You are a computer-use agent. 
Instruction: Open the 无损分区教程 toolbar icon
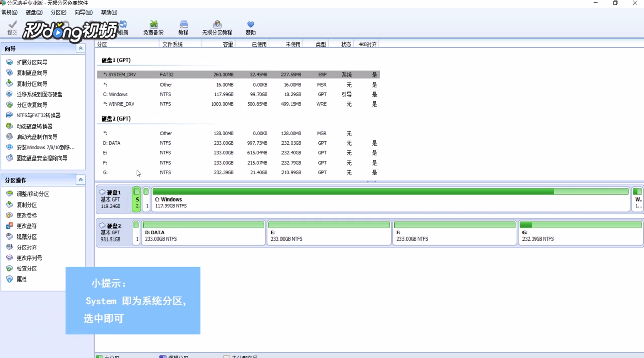217,24
